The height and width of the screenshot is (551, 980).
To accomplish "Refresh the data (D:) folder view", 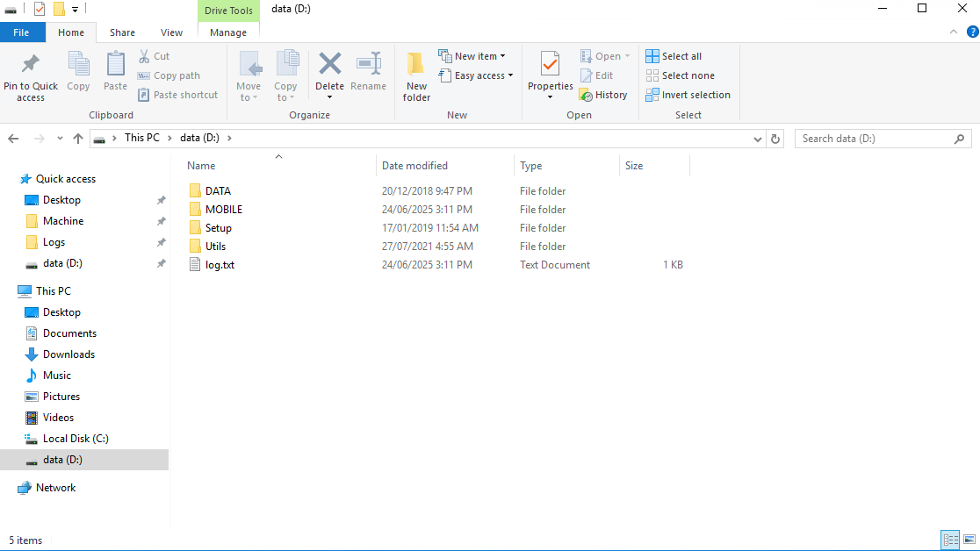I will 775,139.
